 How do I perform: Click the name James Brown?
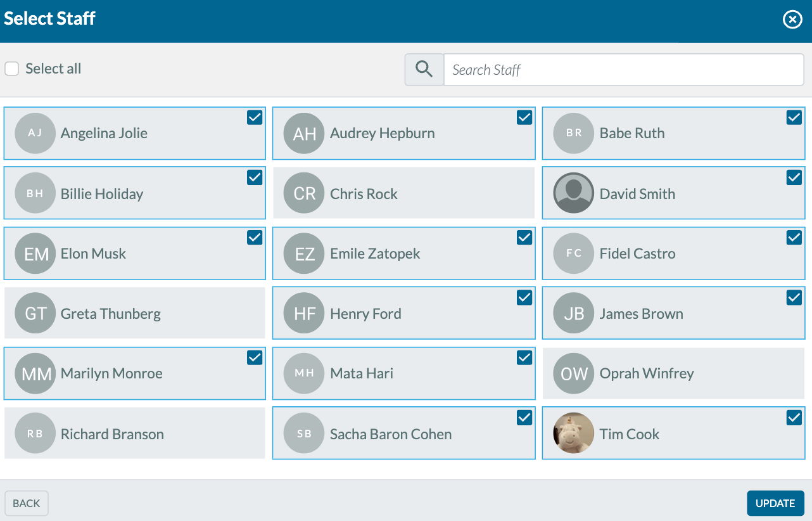(641, 314)
